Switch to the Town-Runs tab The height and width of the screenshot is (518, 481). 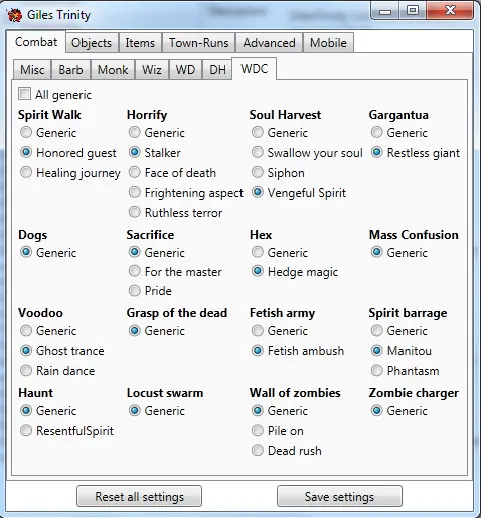tap(199, 43)
